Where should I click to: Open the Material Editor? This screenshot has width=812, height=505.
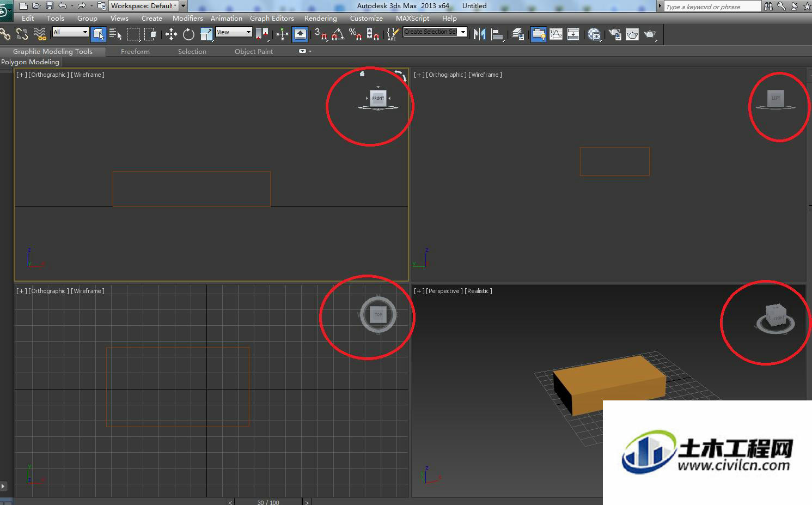[594, 34]
